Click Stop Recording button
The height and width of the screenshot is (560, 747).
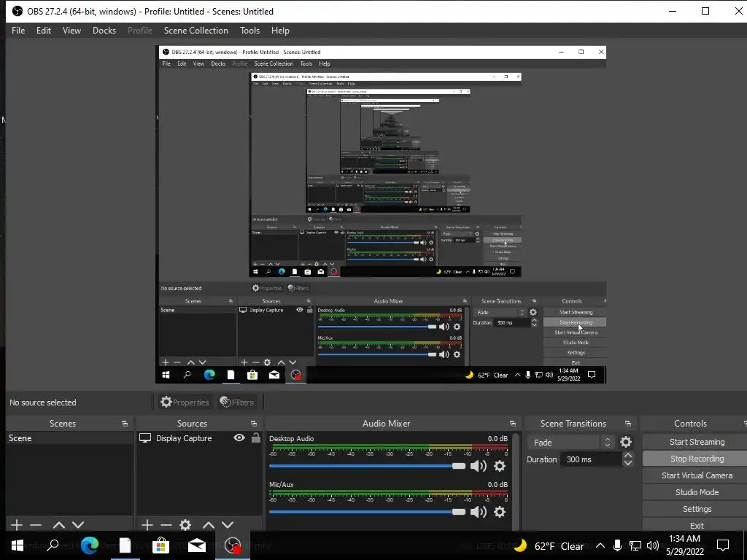pos(697,459)
